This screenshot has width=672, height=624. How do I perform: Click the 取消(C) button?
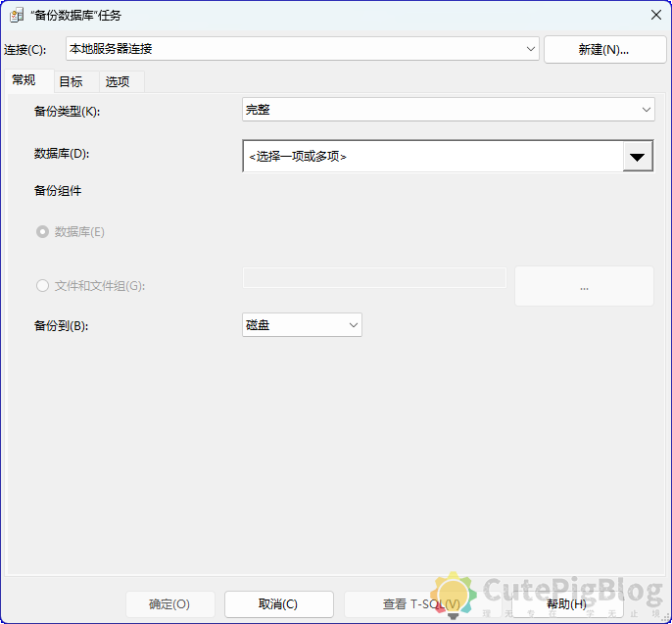tap(278, 604)
